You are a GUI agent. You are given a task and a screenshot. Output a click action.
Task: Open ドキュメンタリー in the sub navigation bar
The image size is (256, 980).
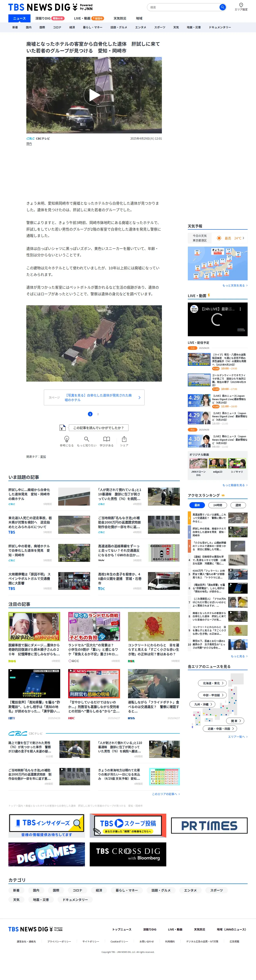pyautogui.click(x=220, y=27)
